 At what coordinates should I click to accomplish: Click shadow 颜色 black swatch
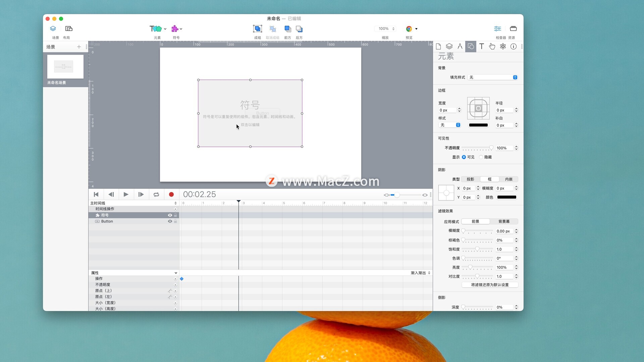point(507,197)
